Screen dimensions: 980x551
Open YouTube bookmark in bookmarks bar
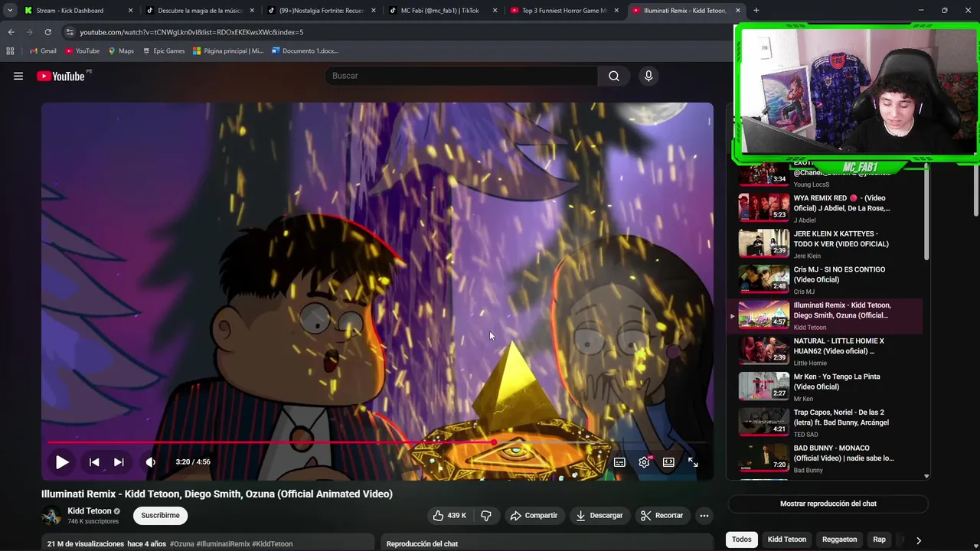(x=83, y=51)
